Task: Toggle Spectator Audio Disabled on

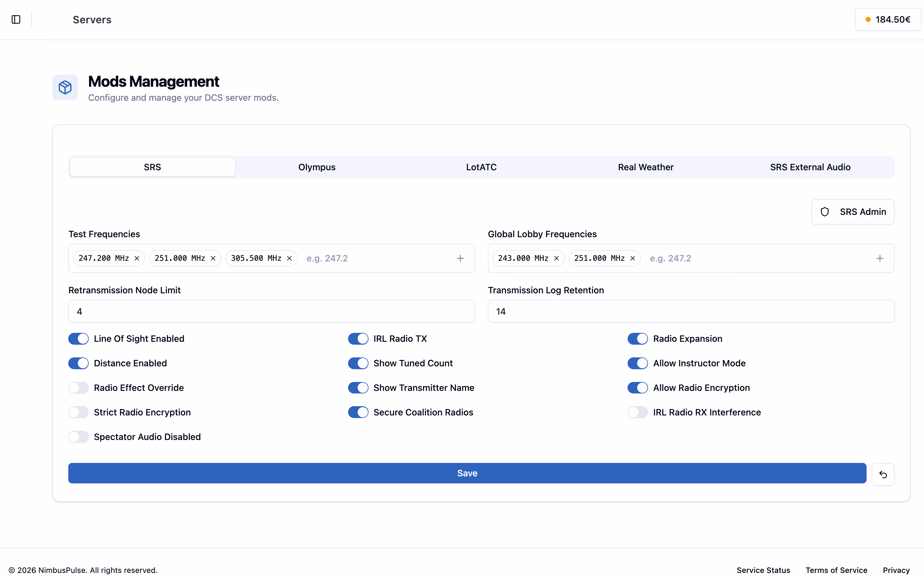Action: [x=78, y=437]
